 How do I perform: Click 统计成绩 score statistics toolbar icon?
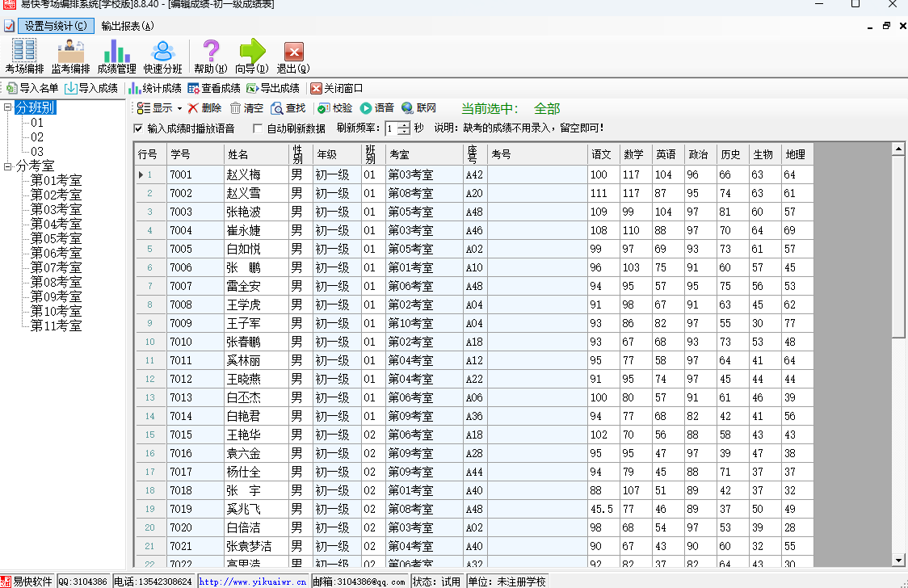[x=154, y=88]
